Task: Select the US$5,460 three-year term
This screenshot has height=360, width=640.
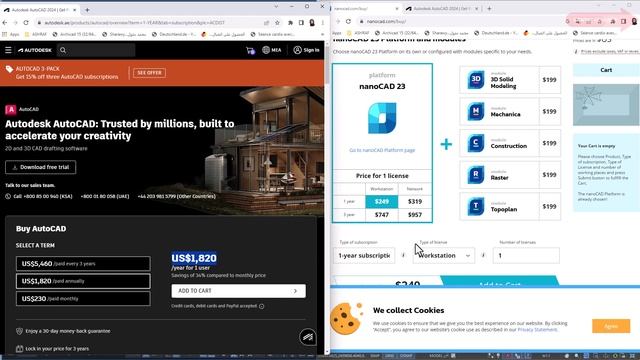Action: point(83,264)
